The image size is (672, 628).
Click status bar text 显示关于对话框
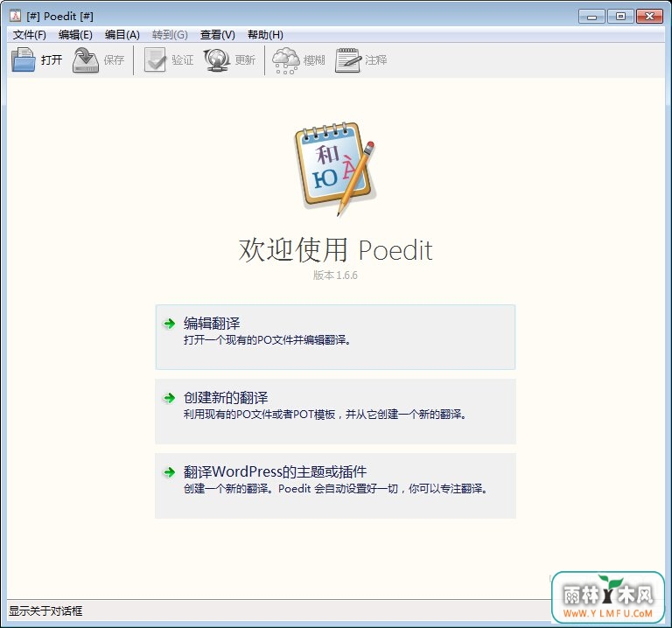click(x=45, y=611)
